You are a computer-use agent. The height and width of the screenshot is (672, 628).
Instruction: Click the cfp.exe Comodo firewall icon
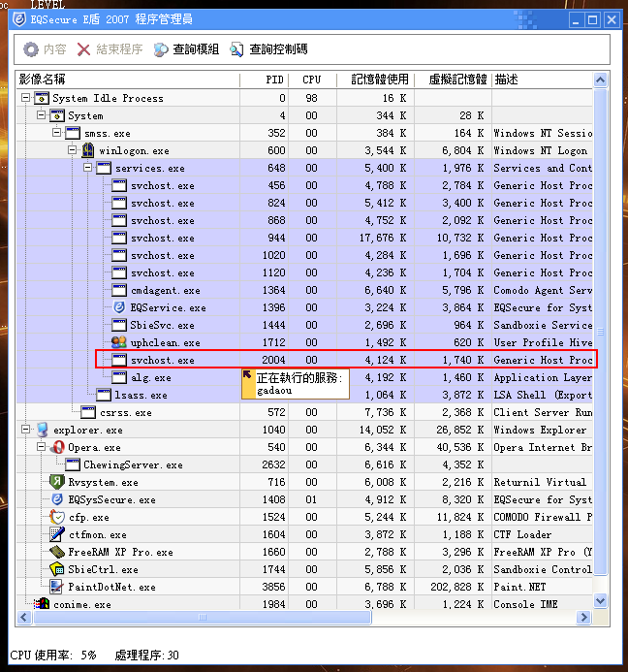click(57, 517)
